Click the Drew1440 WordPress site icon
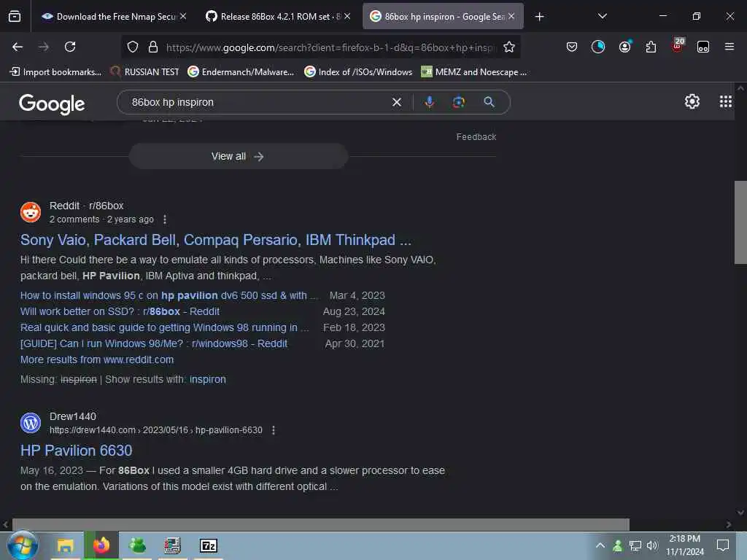Image resolution: width=747 pixels, height=560 pixels. (x=31, y=423)
